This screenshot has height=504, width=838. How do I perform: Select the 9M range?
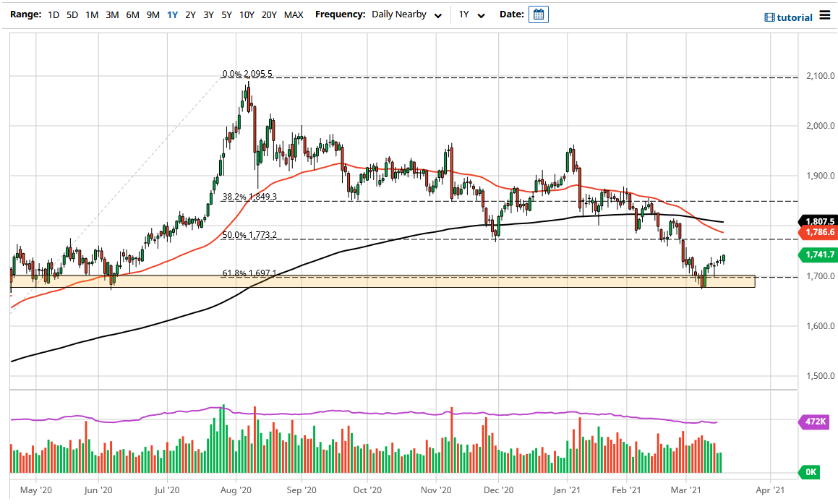[x=153, y=15]
